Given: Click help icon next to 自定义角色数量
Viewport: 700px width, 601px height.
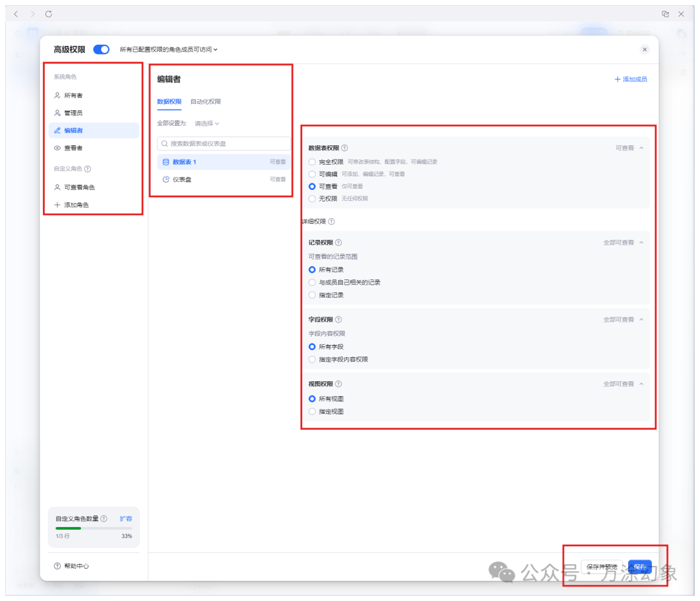Looking at the screenshot, I should 104,519.
